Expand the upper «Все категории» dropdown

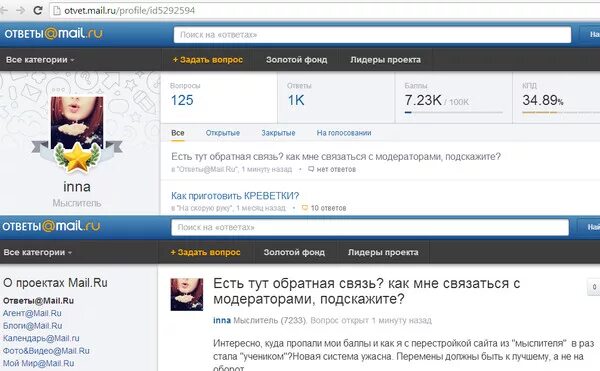(40, 60)
